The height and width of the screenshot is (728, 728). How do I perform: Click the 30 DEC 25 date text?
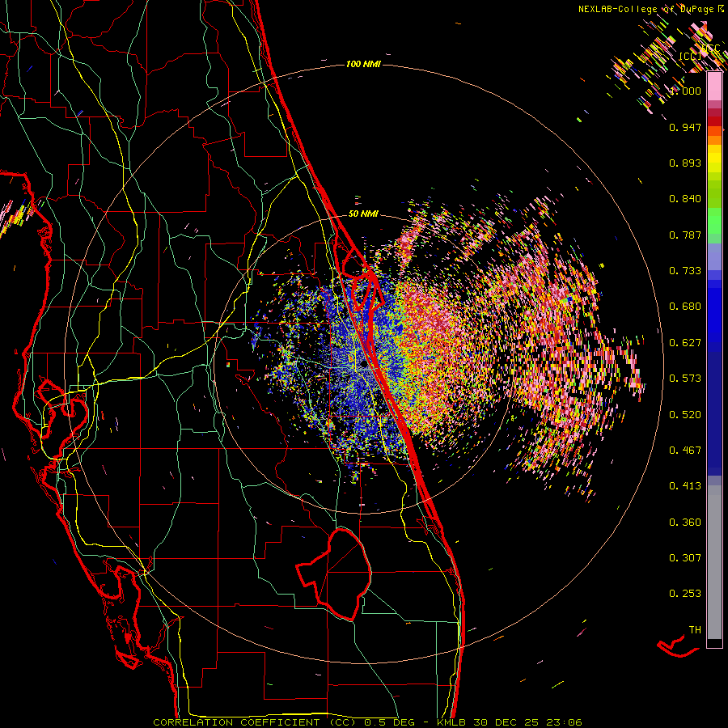click(x=506, y=722)
